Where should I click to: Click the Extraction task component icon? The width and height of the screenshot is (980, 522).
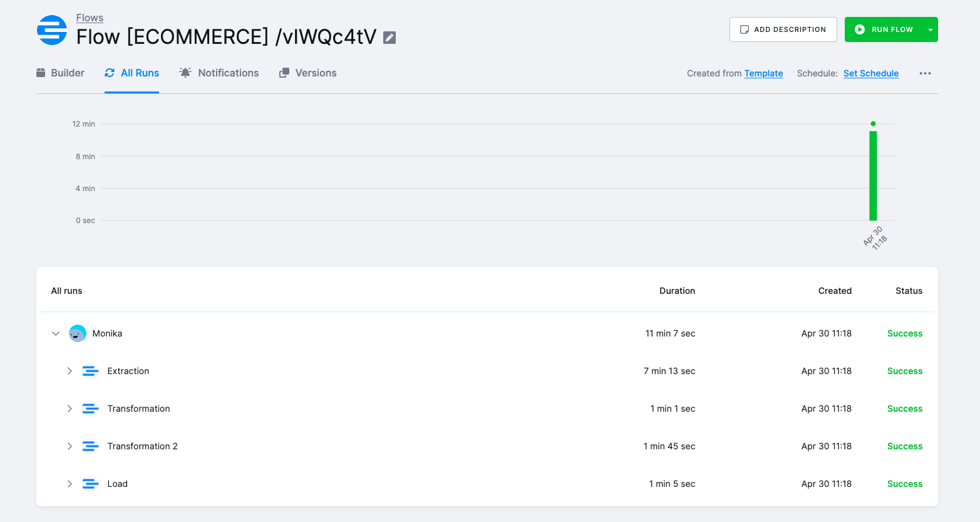point(90,370)
